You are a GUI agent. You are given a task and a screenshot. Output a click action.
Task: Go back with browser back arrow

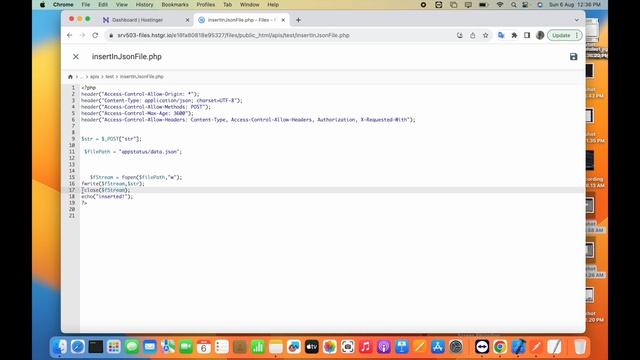click(x=69, y=36)
